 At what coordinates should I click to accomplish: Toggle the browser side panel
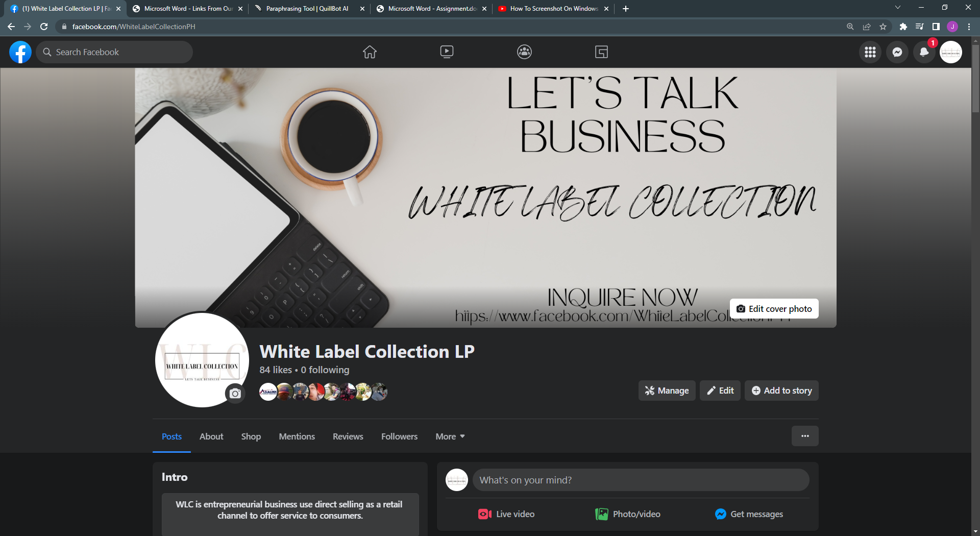tap(936, 27)
